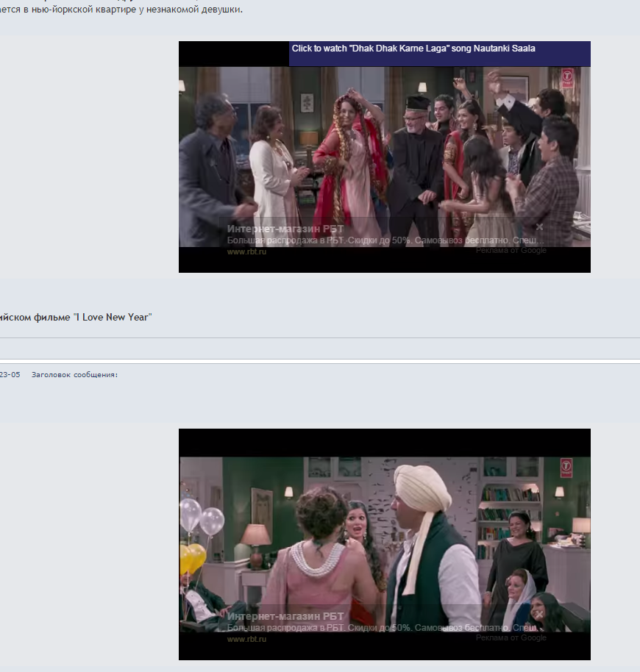
Task: Open "Интернет-магазин РБТ" ad title on dancing group video
Action: pos(285,229)
